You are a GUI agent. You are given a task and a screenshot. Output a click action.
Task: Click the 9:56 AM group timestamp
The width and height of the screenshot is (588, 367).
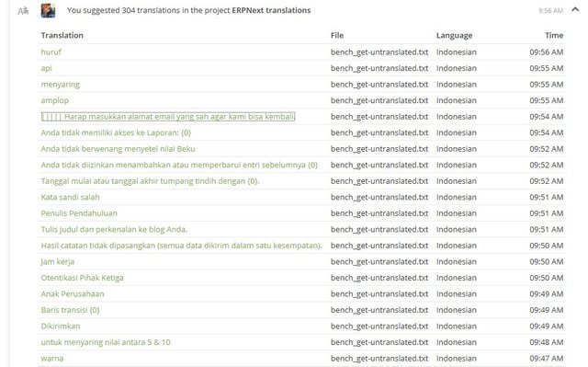[x=551, y=11]
